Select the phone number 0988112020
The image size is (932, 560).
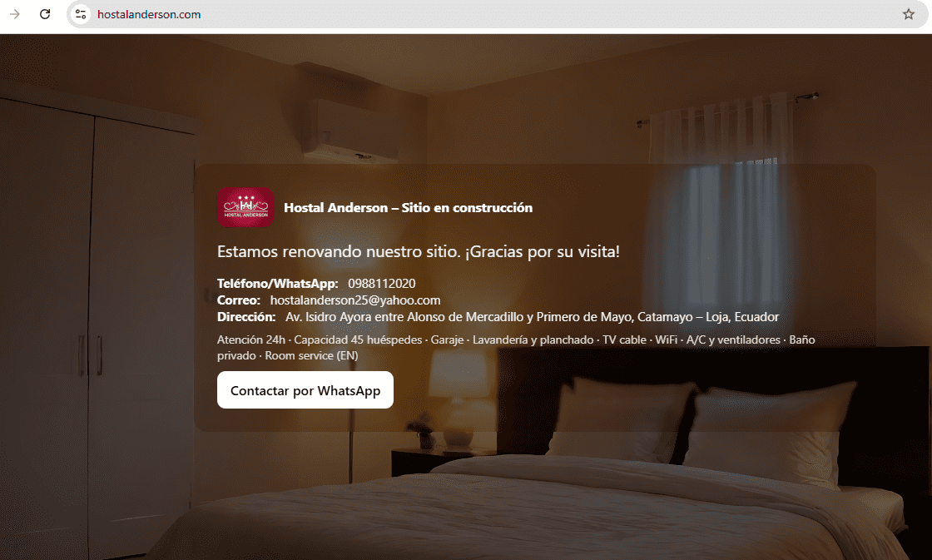(382, 284)
